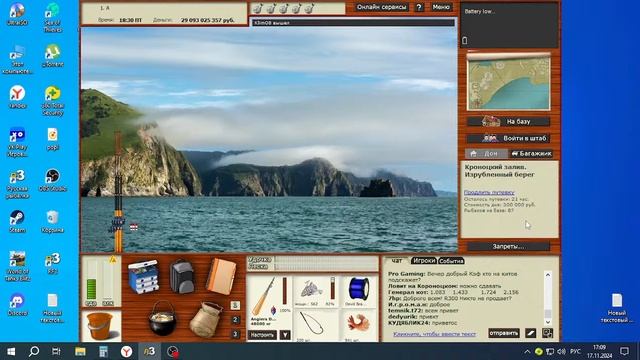Expand the dropdown arrow beside Настроить

tap(285, 335)
